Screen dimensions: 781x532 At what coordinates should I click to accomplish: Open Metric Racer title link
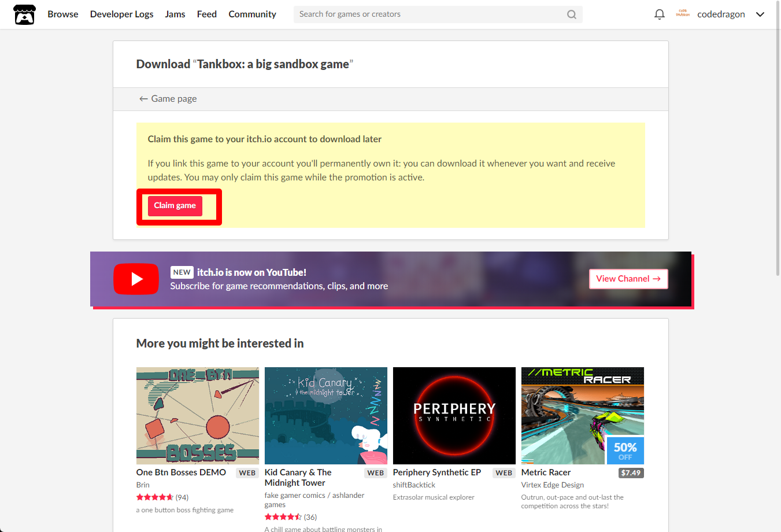(x=546, y=472)
